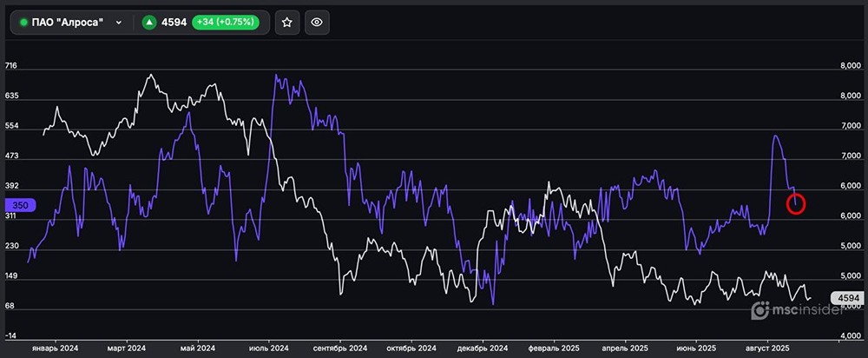Click the red circle marker on chart
This screenshot has width=868, height=358.
click(x=796, y=204)
